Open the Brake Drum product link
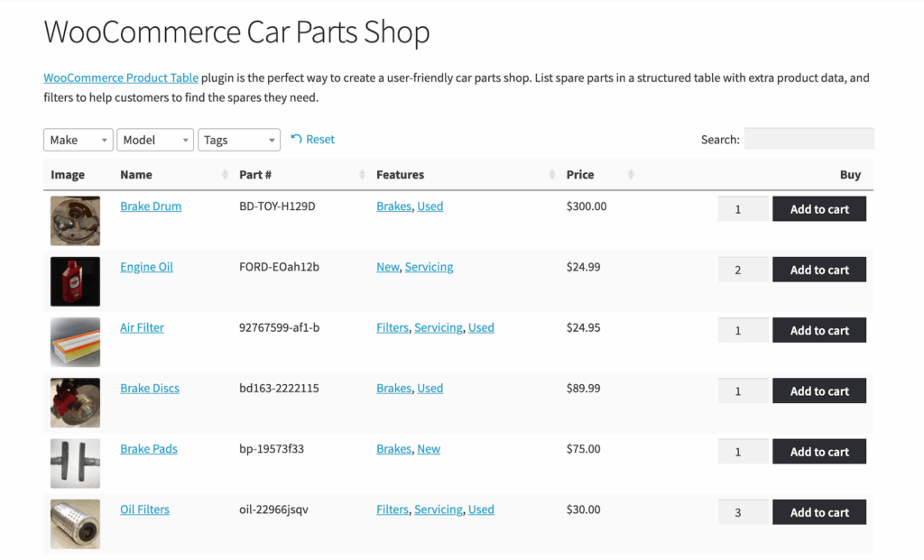The image size is (924, 560). pyautogui.click(x=151, y=207)
